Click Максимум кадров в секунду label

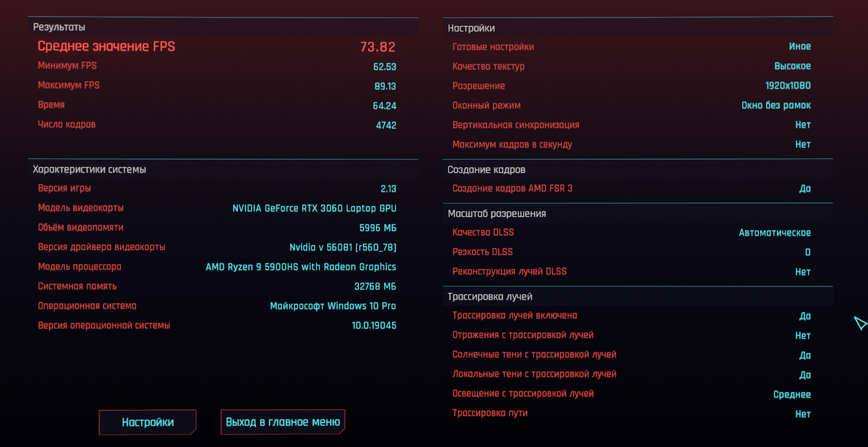(x=512, y=144)
